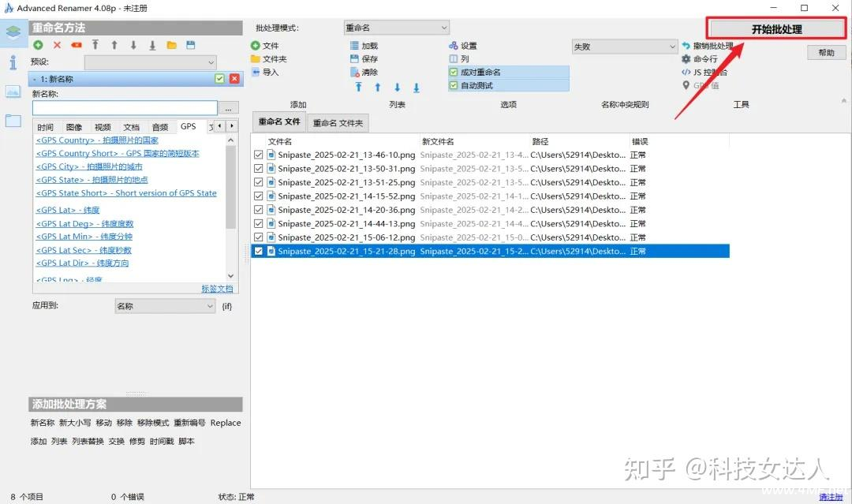Click the 撤销批处理 undo batch icon
Viewport: 852px width, 504px height.
tap(686, 46)
